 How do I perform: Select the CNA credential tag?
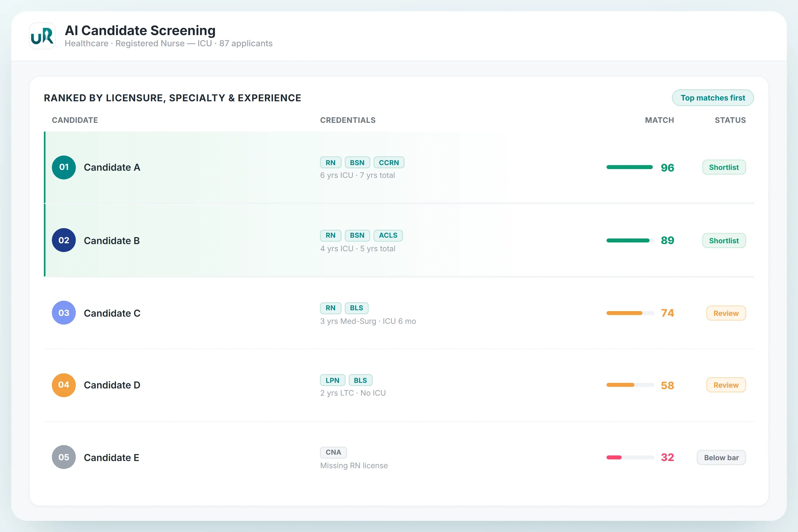point(333,452)
